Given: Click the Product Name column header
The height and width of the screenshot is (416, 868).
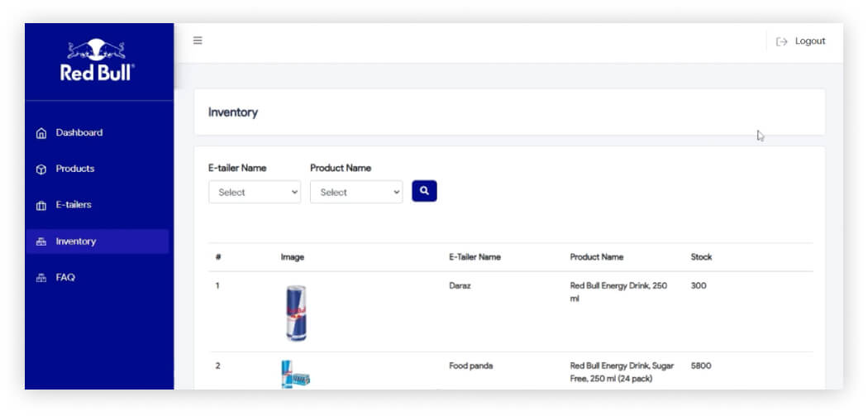Looking at the screenshot, I should pos(597,257).
